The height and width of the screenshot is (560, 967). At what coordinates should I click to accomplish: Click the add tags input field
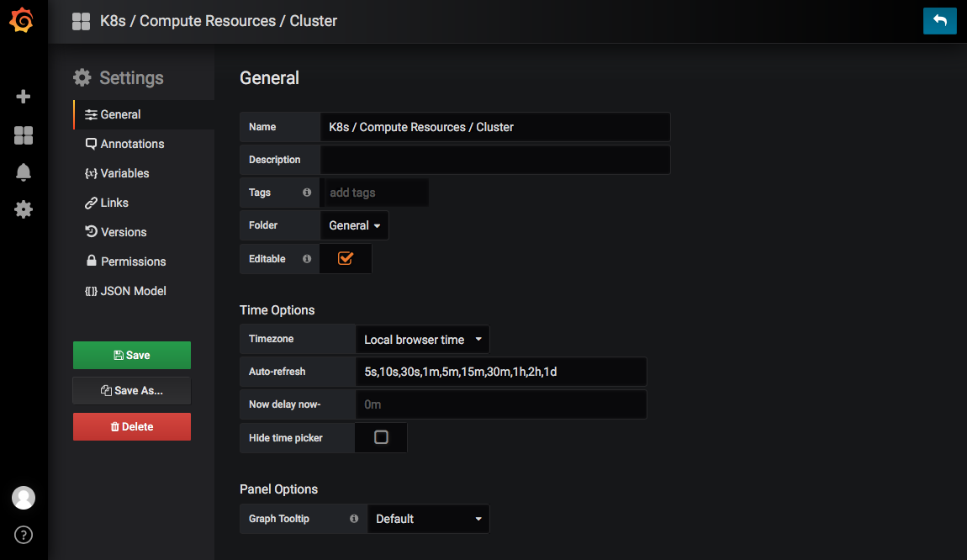(x=376, y=193)
